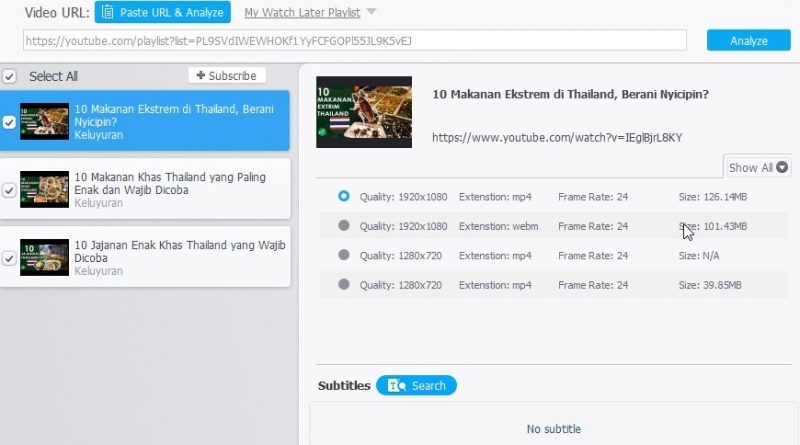Click the Paste URL & Analyze button
The width and height of the screenshot is (800, 445).
(x=162, y=12)
